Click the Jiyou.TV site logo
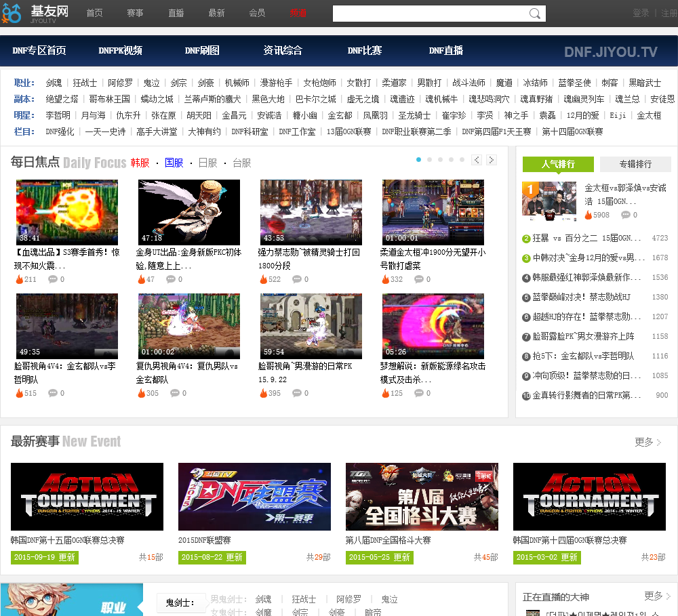The height and width of the screenshot is (616, 678). point(35,14)
